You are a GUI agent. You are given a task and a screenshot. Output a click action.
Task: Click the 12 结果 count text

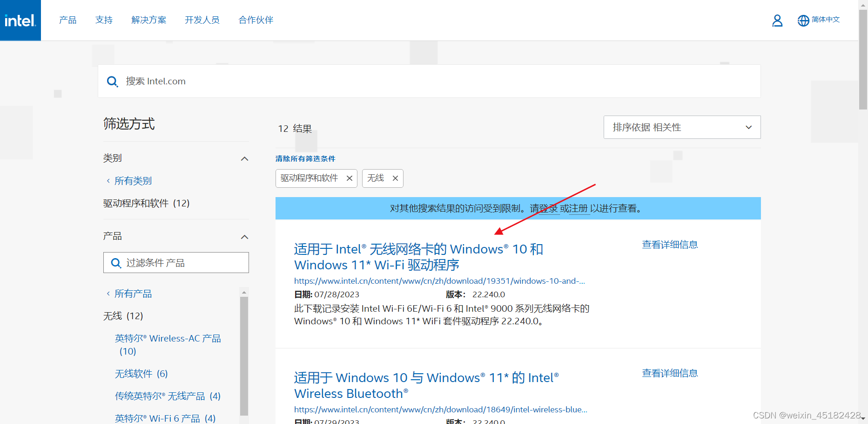tap(295, 129)
